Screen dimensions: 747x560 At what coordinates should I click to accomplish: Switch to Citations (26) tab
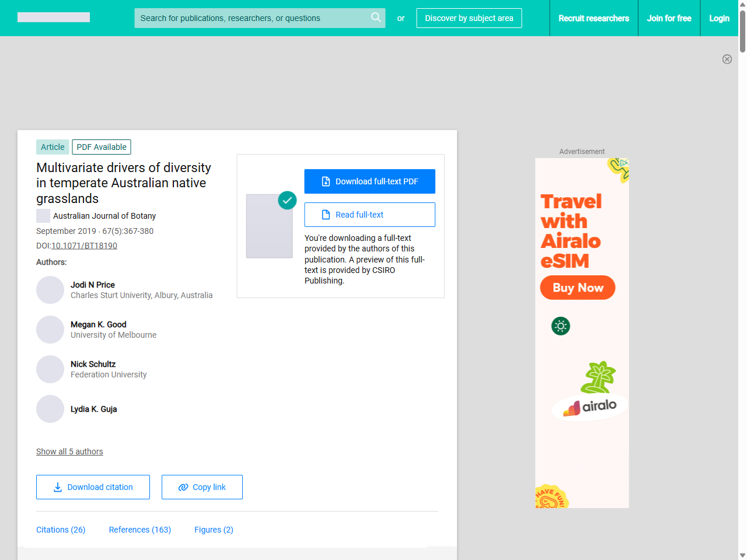pyautogui.click(x=61, y=530)
